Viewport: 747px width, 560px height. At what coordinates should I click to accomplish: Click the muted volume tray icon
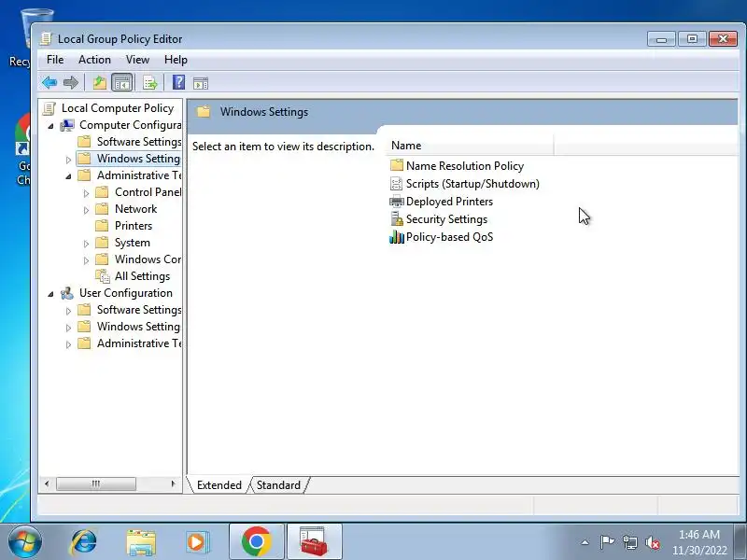click(652, 542)
